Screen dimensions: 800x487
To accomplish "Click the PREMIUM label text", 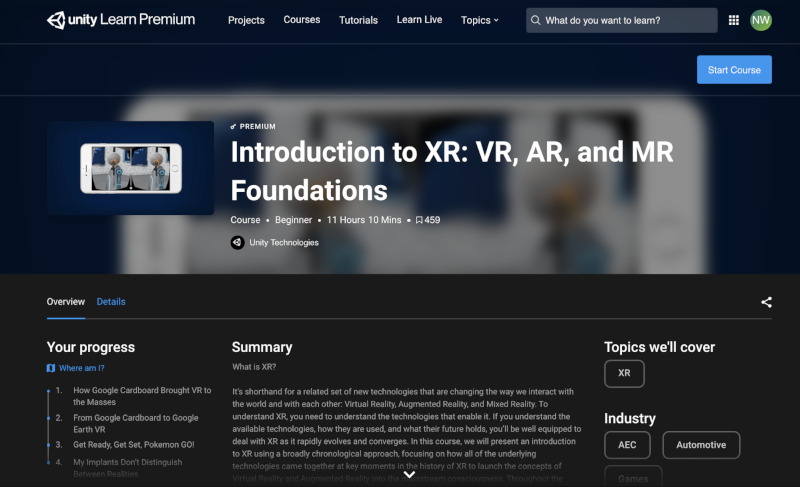I will [258, 126].
